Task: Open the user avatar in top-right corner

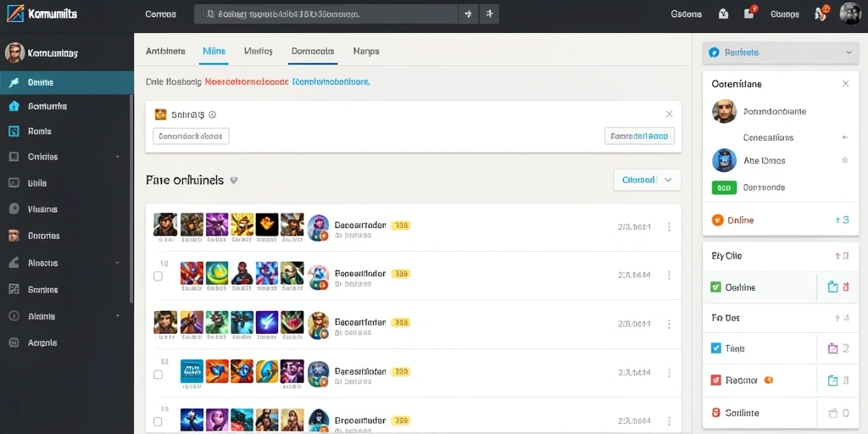Action: pyautogui.click(x=849, y=14)
